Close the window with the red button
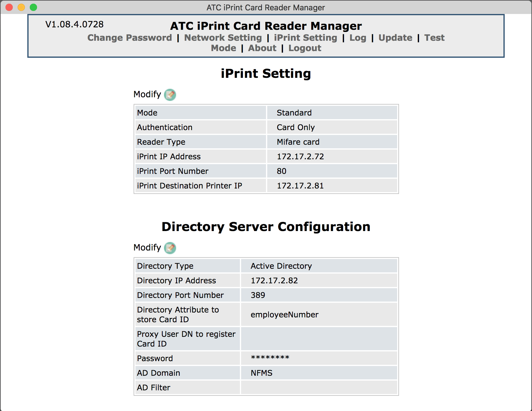Viewport: 532px width, 411px height. (x=9, y=7)
